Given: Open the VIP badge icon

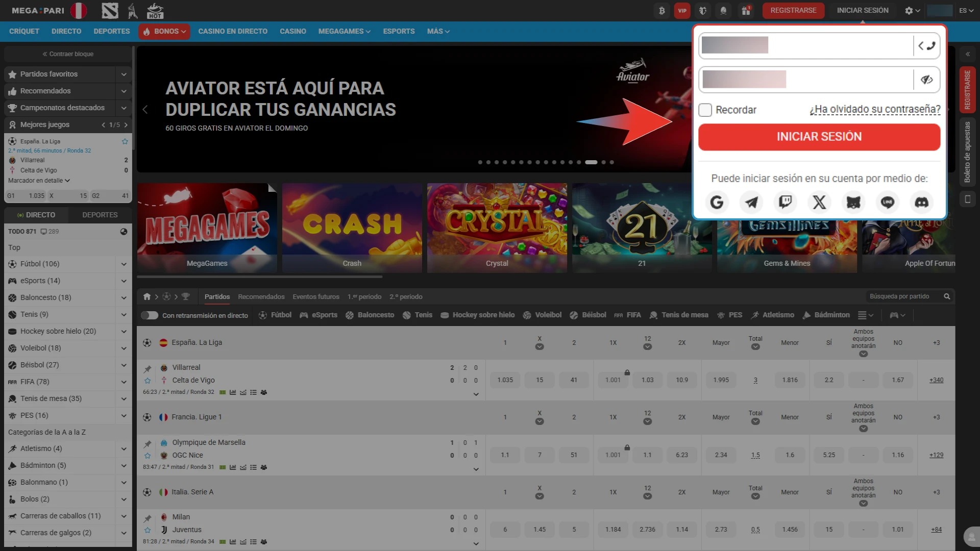Looking at the screenshot, I should pos(682,10).
